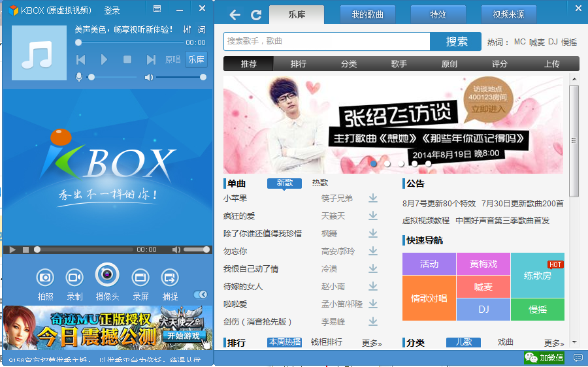588x367 pixels.
Task: Switch to the 特效 tab
Action: click(438, 14)
